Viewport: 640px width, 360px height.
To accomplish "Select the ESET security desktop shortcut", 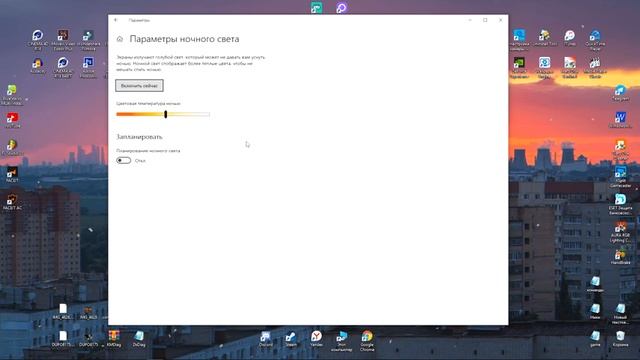I will point(620,204).
